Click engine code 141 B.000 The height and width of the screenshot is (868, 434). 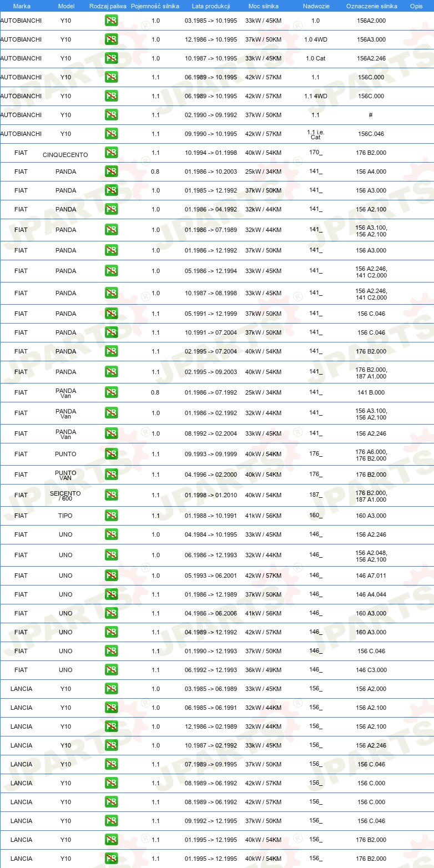(371, 392)
